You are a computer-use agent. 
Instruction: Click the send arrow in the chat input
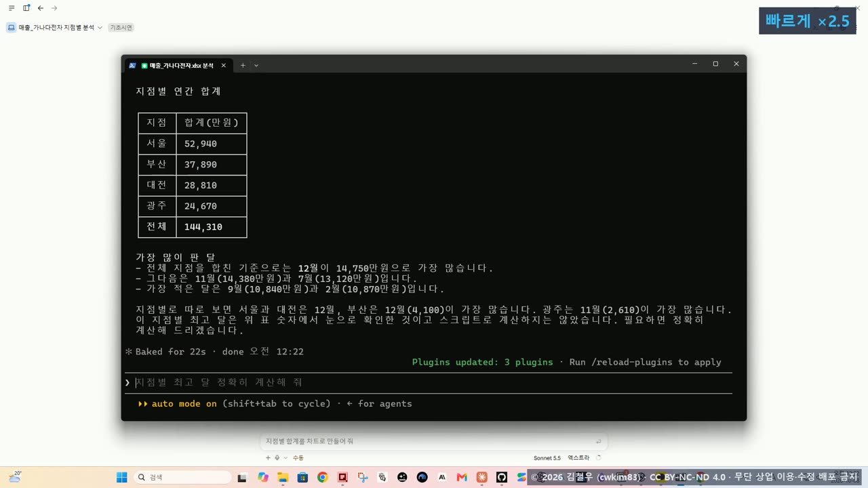(598, 441)
